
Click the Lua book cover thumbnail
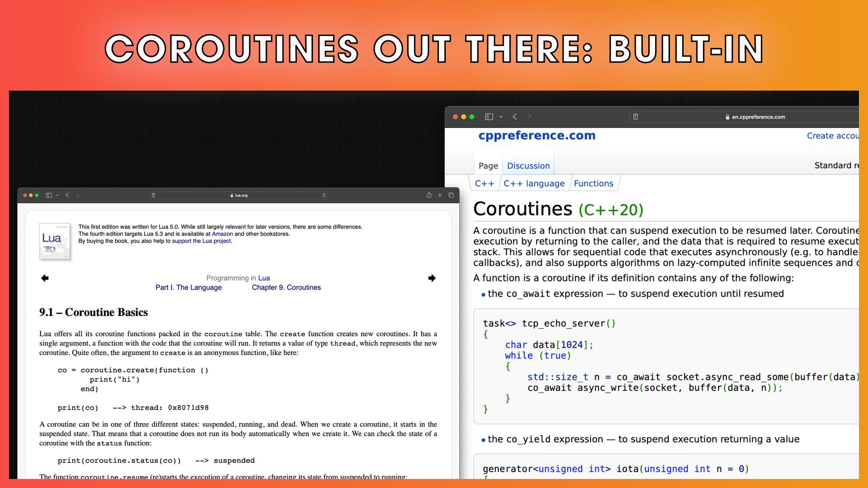pyautogui.click(x=55, y=241)
